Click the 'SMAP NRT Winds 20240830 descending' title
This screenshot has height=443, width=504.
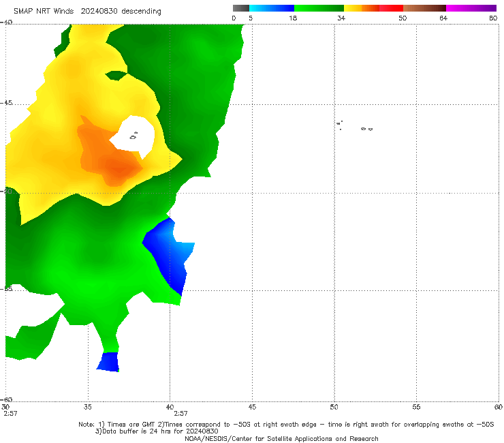point(87,12)
